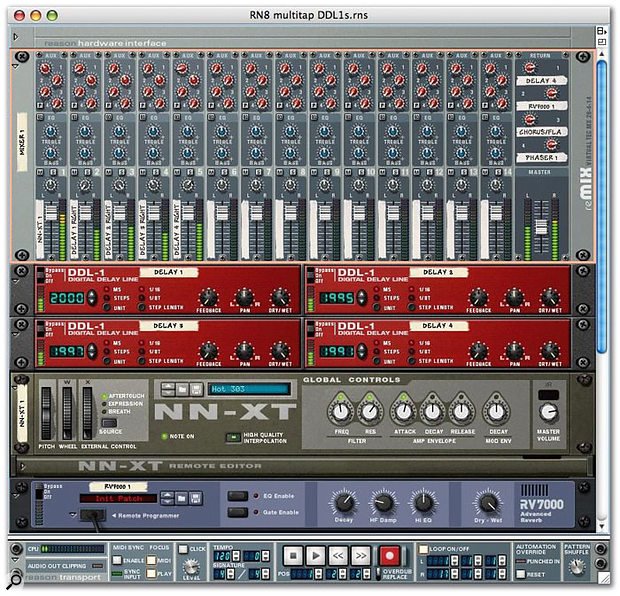Toggle the MIDI focus checkbox
The image size is (620, 596).
pyautogui.click(x=151, y=560)
